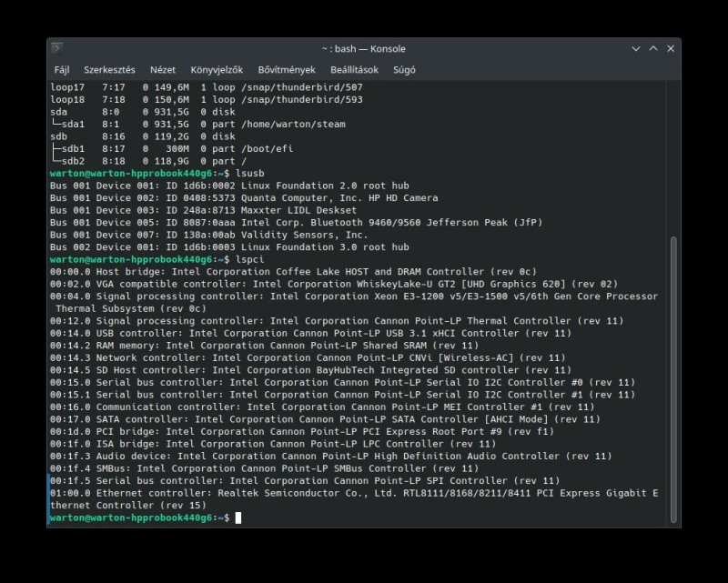Click the /snap/thunderbird/507 mount path
Screen dimensions: 728x583
302,87
